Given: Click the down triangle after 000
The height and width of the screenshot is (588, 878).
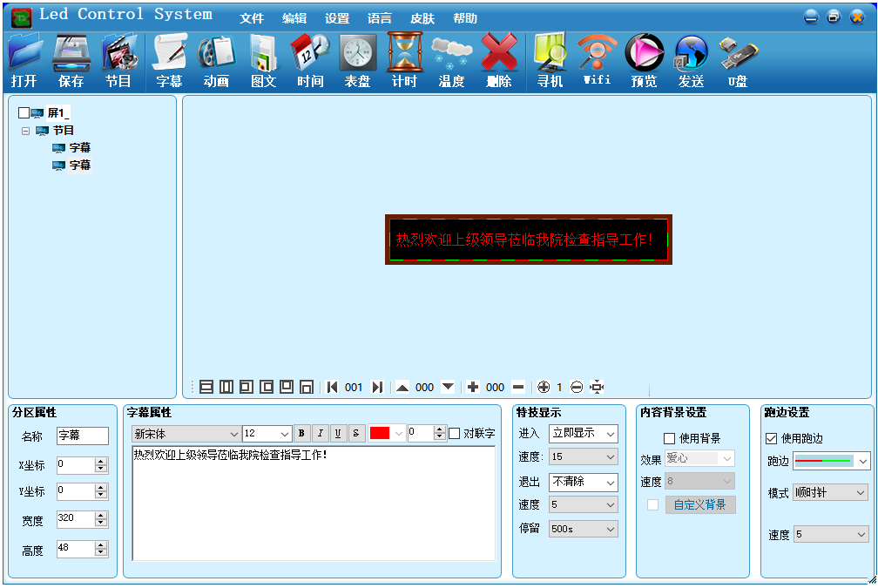Looking at the screenshot, I should tap(448, 387).
